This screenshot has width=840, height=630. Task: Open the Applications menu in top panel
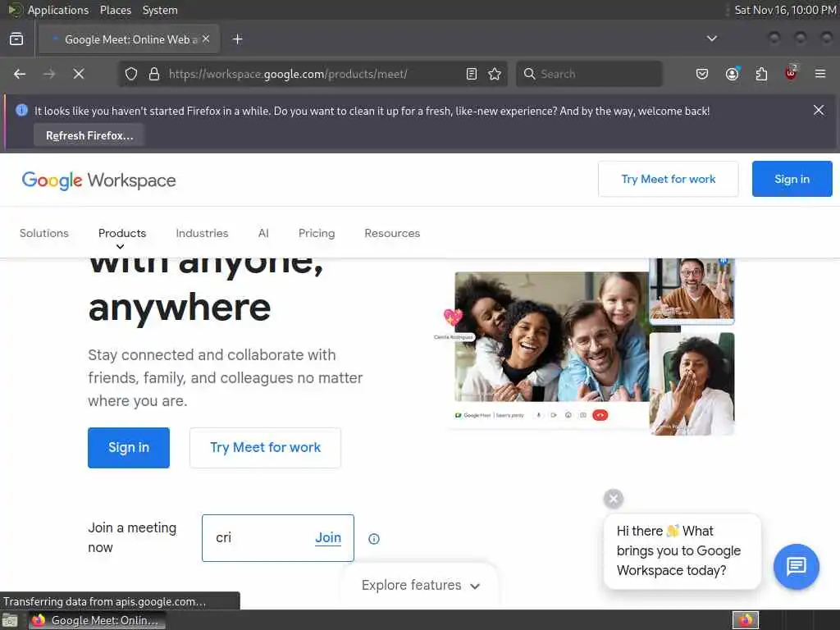(58, 10)
